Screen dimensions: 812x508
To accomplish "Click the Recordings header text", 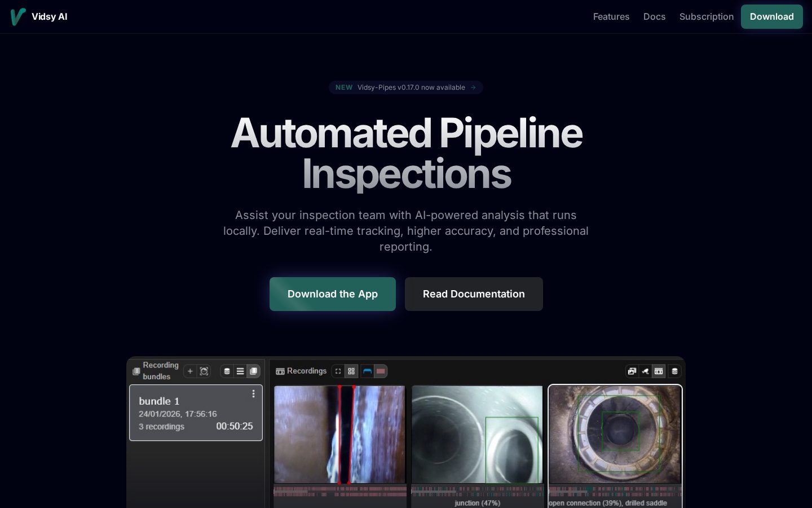I will (x=307, y=371).
